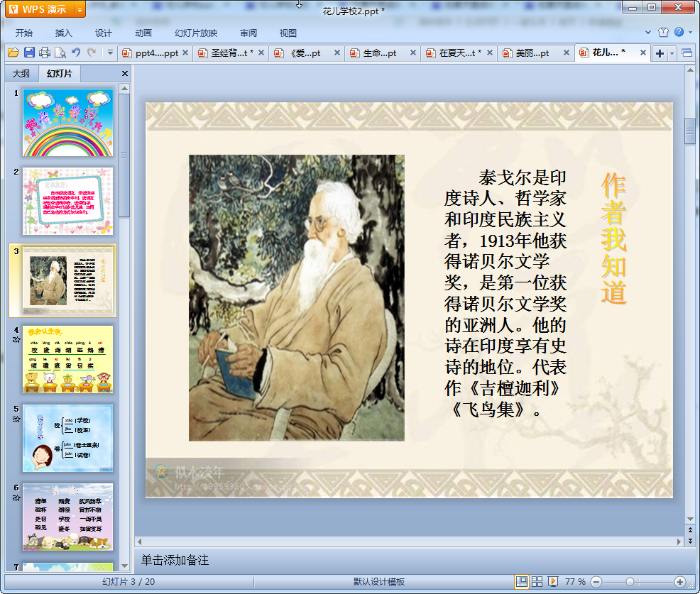The width and height of the screenshot is (700, 594).
Task: Go to previous slide with double up arrow
Action: (690, 530)
